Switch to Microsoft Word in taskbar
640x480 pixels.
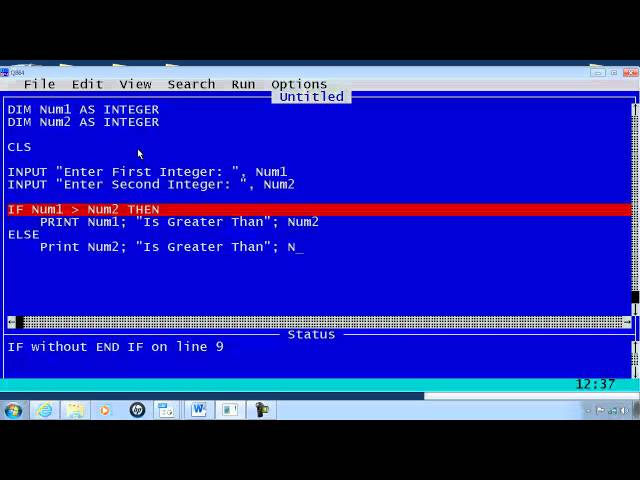tap(199, 410)
